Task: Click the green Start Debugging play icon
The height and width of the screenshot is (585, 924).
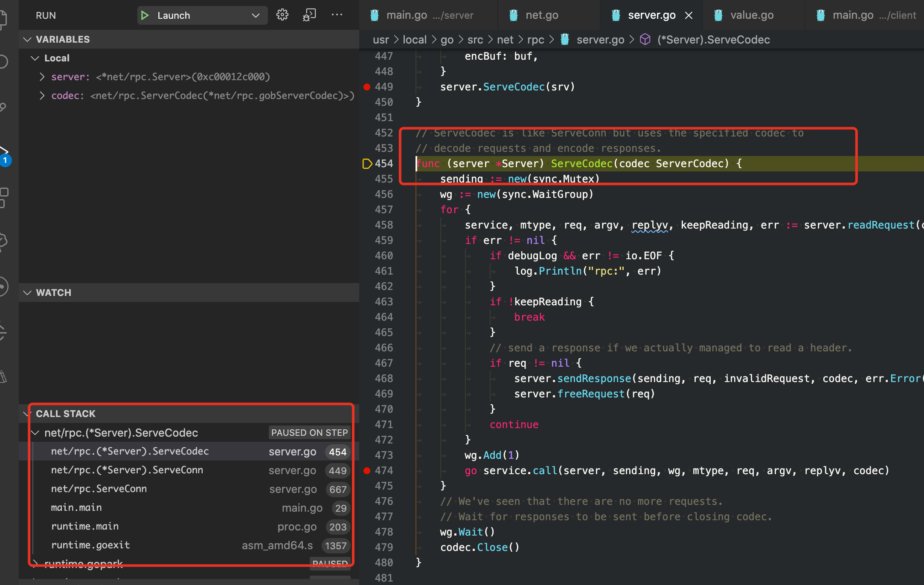Action: [x=145, y=15]
